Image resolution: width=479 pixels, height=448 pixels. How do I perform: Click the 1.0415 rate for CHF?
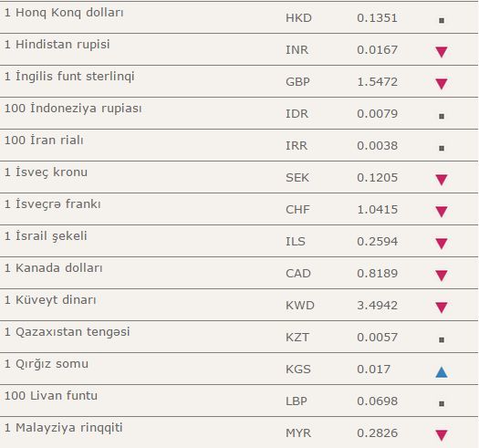(x=378, y=210)
